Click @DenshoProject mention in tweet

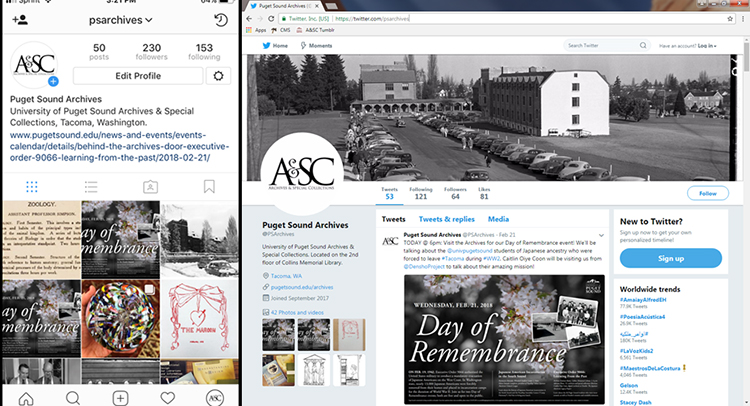tap(424, 266)
